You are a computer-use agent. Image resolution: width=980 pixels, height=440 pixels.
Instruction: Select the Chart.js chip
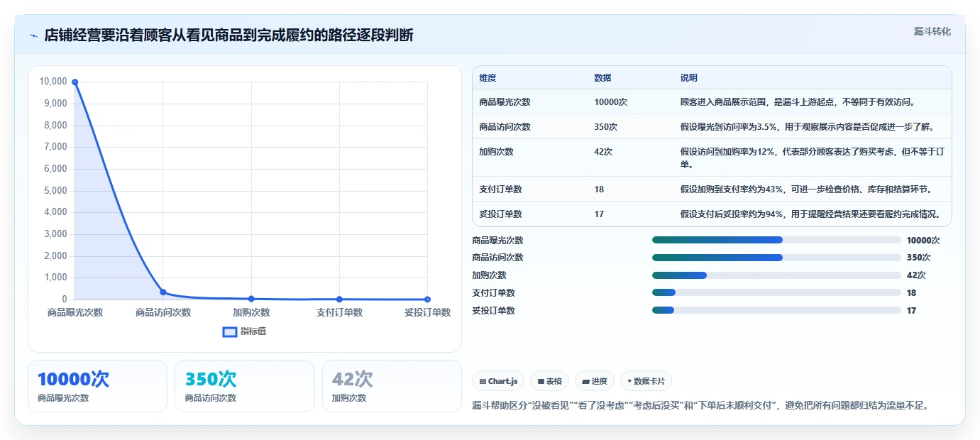point(498,381)
